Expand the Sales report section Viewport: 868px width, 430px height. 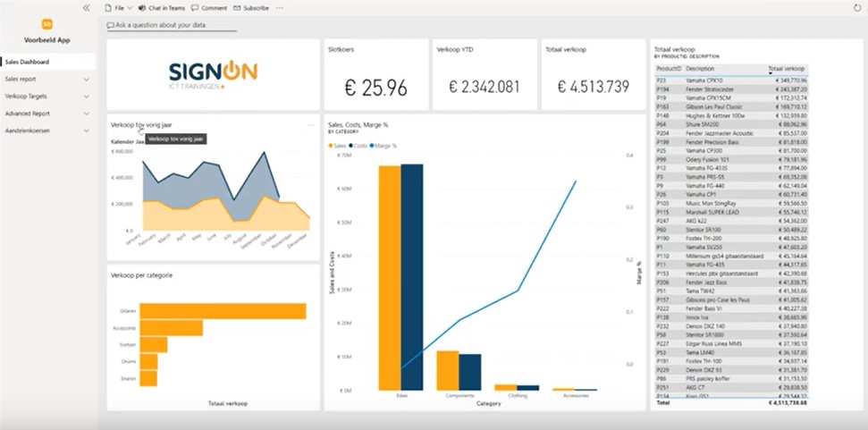pos(87,79)
